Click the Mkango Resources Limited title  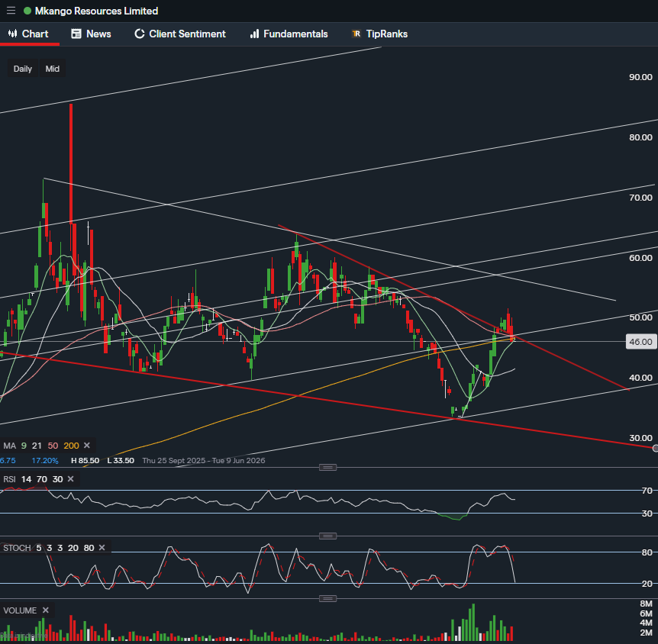pyautogui.click(x=96, y=11)
